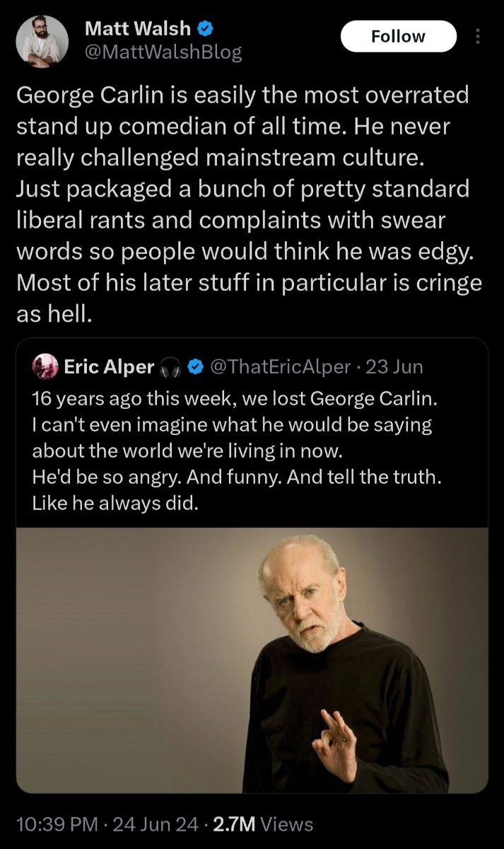Open the 2.7M Views count
Screen dimensions: 504x849
[263, 824]
